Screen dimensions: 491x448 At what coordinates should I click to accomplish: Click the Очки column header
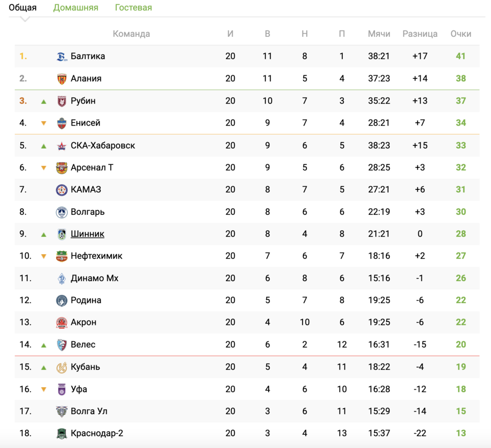point(461,34)
